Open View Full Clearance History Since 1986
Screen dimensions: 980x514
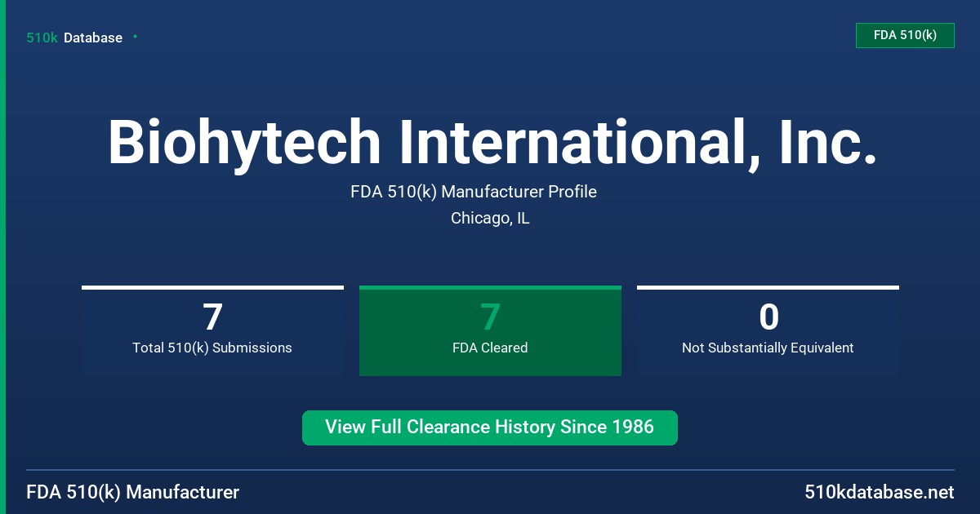point(490,428)
